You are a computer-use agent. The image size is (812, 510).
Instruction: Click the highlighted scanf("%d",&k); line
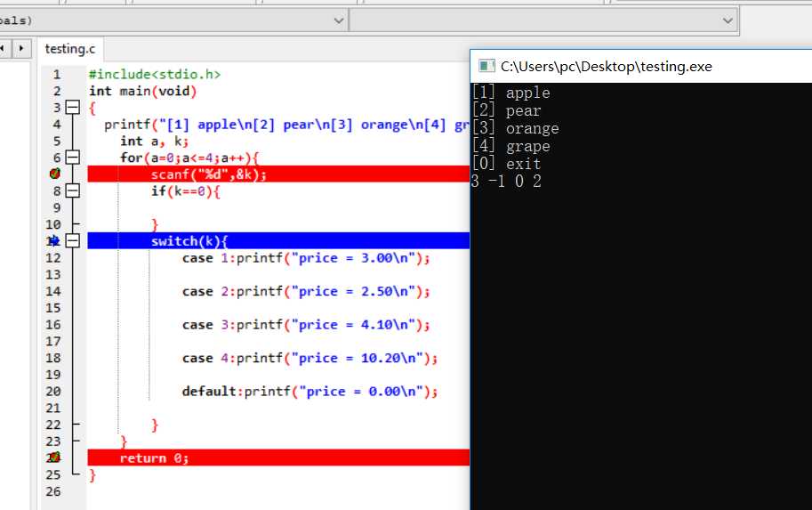tap(278, 174)
